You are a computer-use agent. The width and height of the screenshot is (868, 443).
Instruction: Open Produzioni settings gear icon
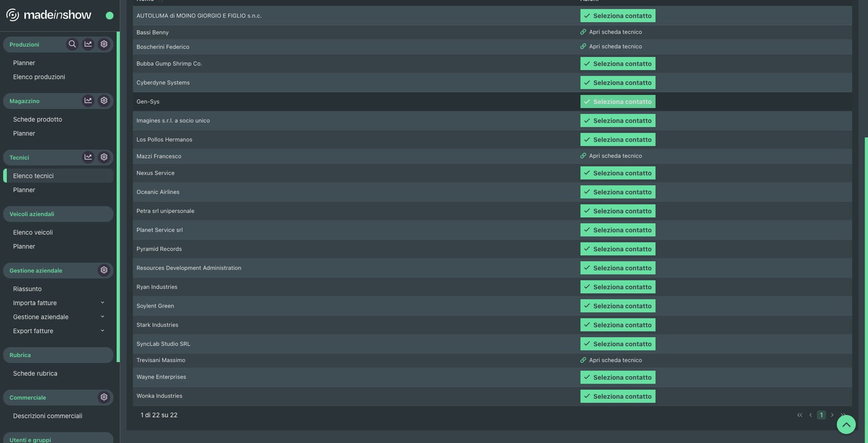coord(104,44)
